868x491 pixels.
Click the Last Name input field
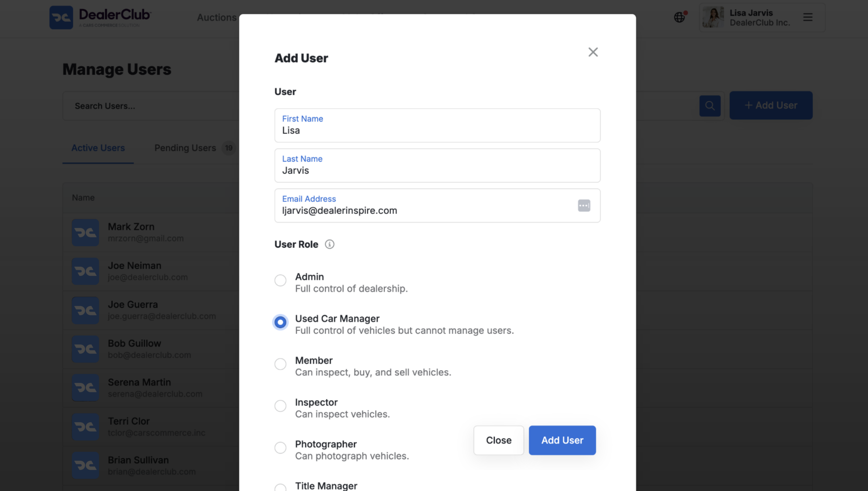[x=437, y=166]
